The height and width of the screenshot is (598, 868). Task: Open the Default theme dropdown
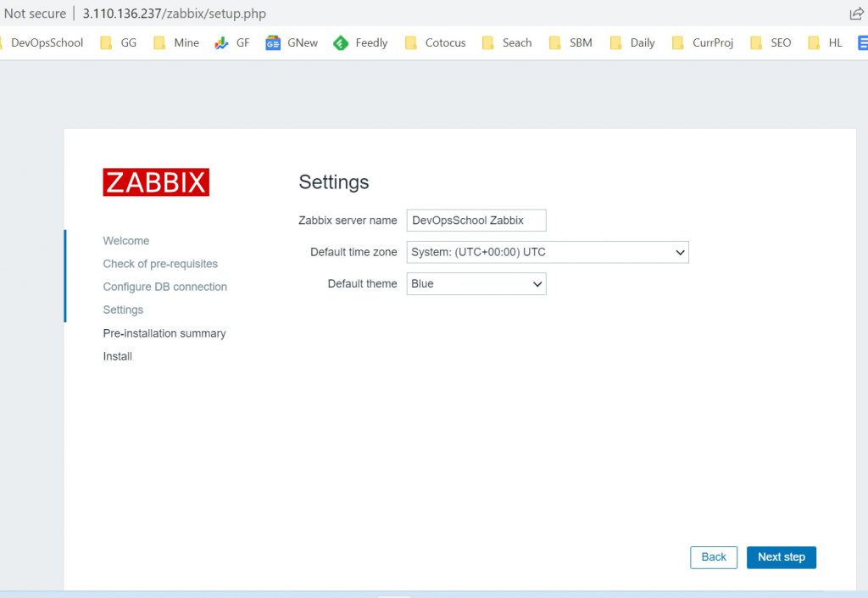point(476,284)
